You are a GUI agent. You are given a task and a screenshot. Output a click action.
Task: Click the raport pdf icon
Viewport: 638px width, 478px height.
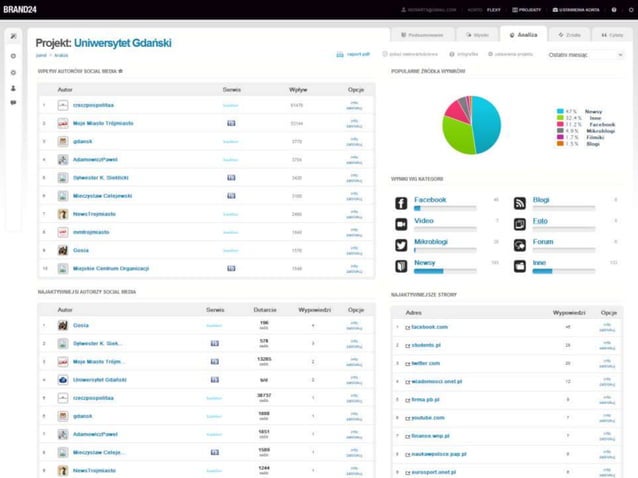(x=340, y=55)
